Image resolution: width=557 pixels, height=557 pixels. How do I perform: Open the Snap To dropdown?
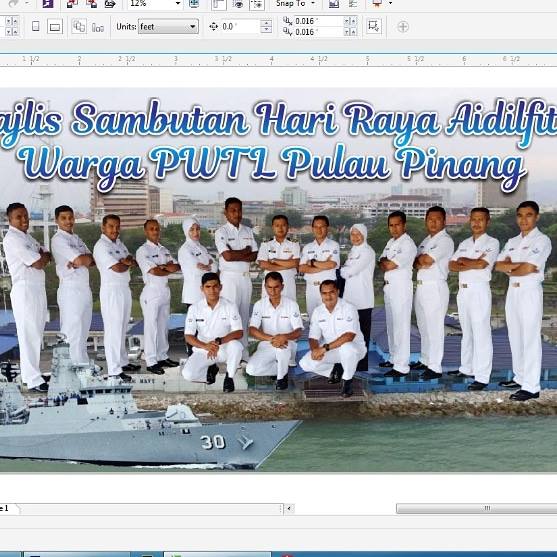[296, 4]
